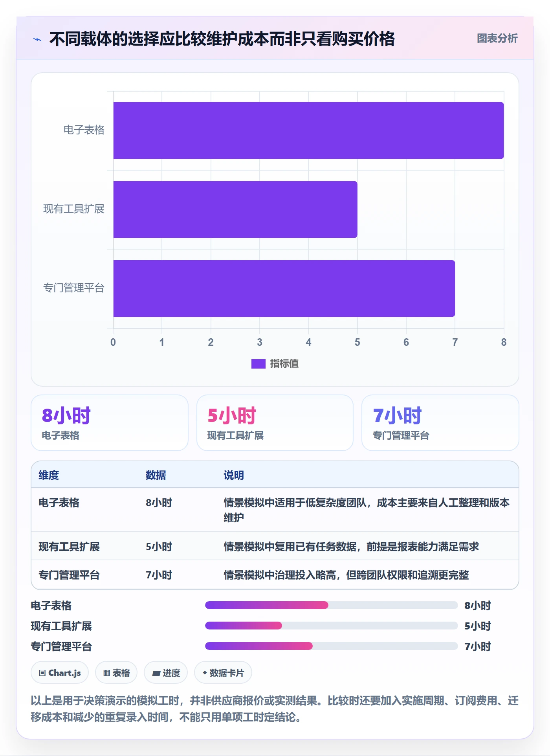The width and height of the screenshot is (550, 756).
Task: Click the 现有工具扩展 axis label in the chart
Action: click(x=74, y=209)
